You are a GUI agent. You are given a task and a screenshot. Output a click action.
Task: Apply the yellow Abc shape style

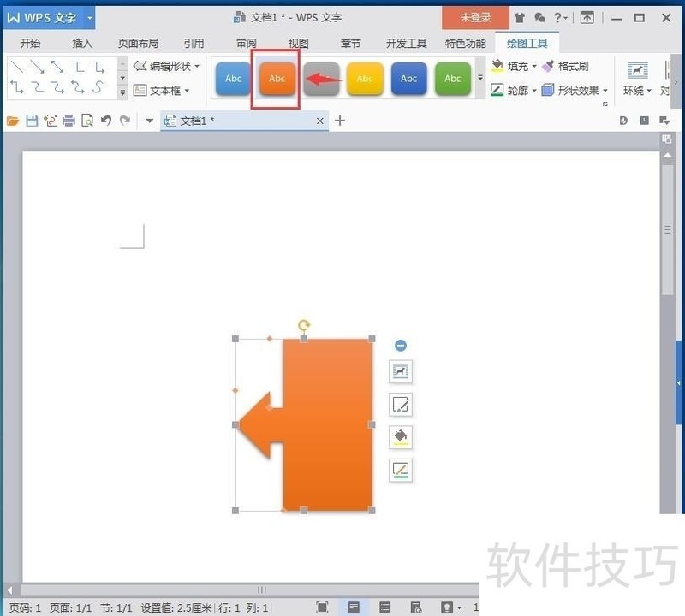pos(365,79)
